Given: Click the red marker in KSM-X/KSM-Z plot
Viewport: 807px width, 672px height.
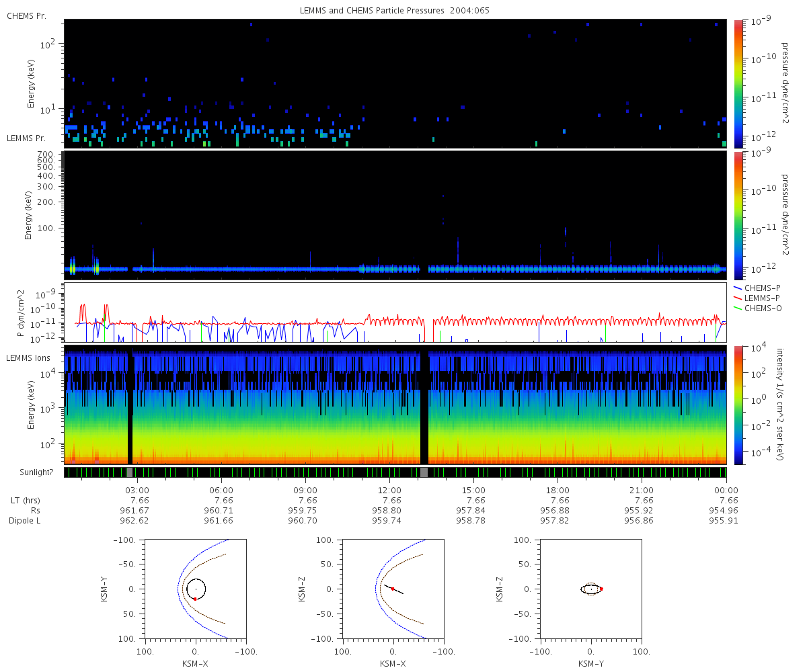Looking at the screenshot, I should (393, 589).
